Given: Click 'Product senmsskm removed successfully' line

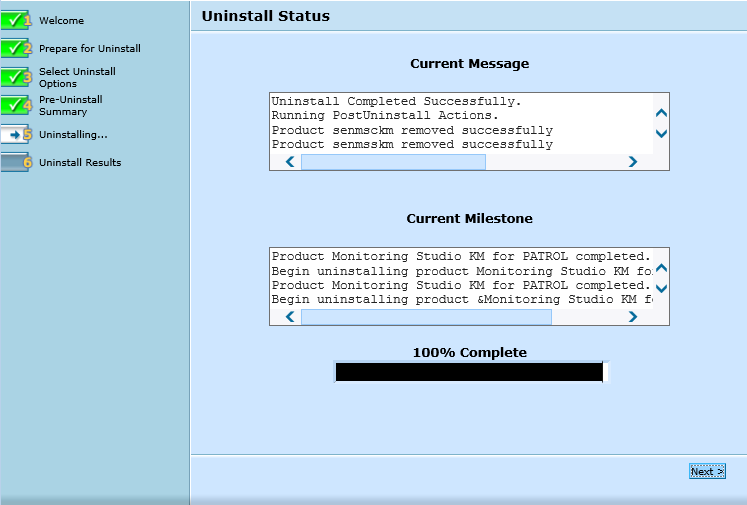Looking at the screenshot, I should 412,144.
